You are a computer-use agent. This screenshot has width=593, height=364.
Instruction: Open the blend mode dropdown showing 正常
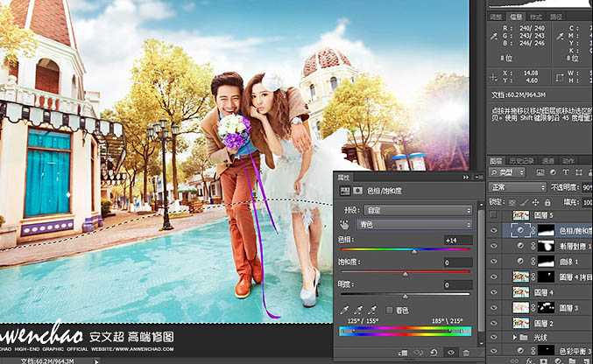(x=518, y=187)
